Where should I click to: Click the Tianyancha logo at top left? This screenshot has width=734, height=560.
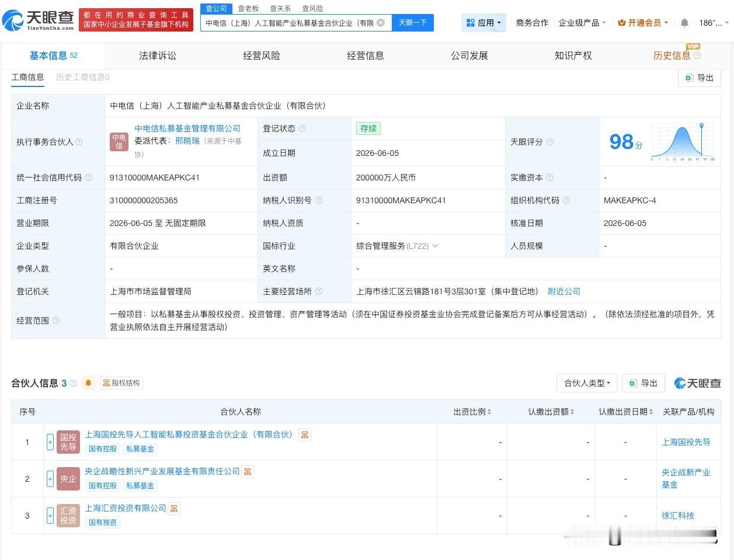39,20
